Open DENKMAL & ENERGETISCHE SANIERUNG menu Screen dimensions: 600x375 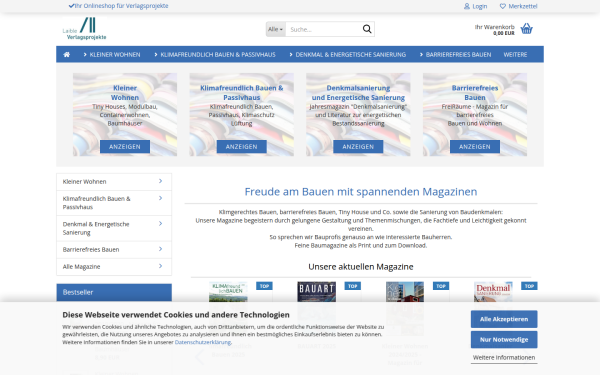(x=347, y=55)
